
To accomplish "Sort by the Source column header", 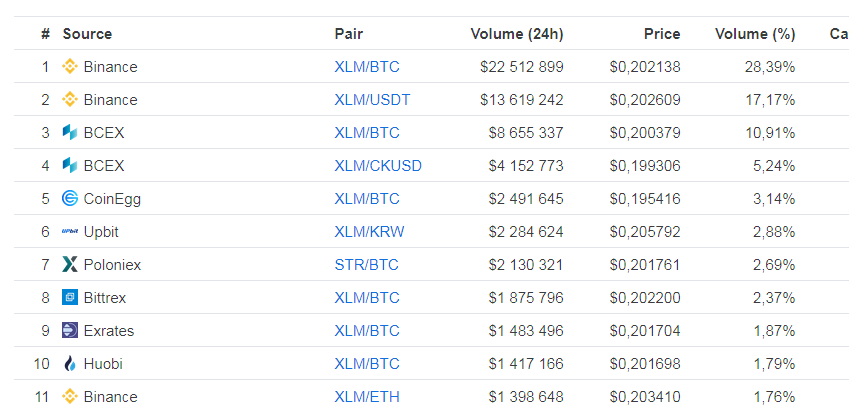I will (x=87, y=34).
